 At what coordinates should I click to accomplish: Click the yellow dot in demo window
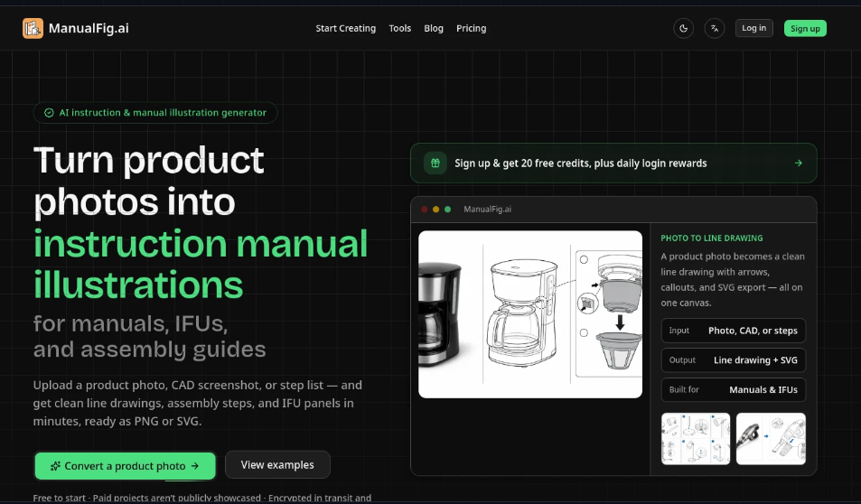tap(436, 210)
